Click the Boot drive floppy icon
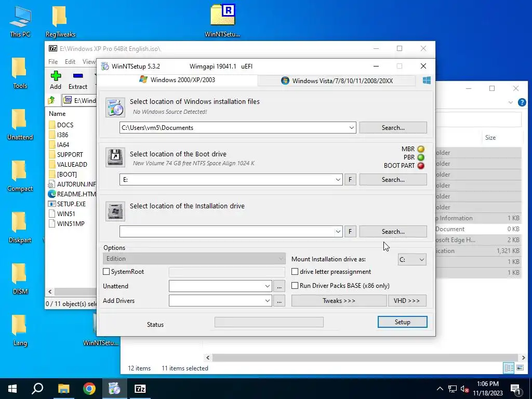532x399 pixels. point(115,157)
